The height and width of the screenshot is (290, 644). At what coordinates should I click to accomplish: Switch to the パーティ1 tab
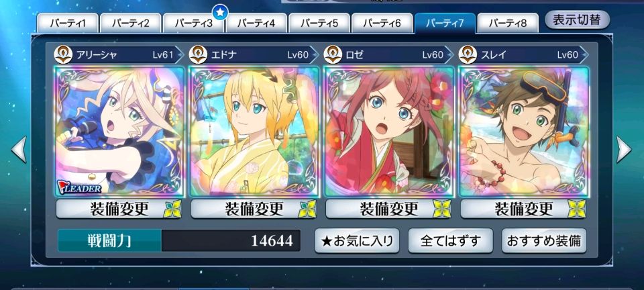68,23
